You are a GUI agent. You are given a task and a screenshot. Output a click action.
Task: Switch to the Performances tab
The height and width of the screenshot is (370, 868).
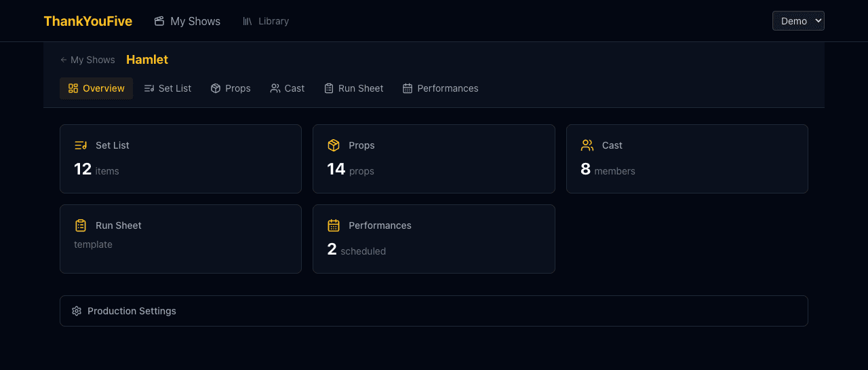click(441, 88)
